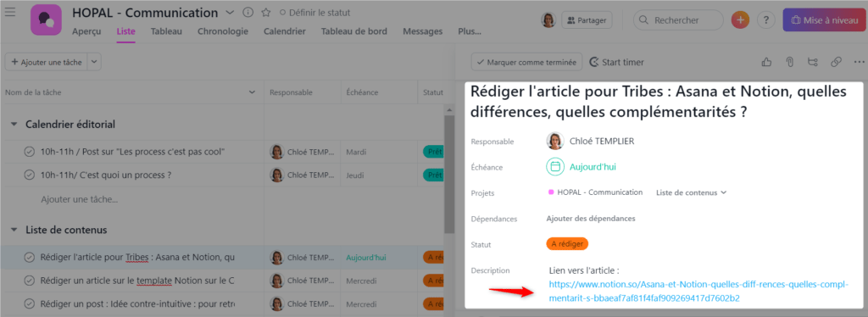Copy task link with chain icon
This screenshot has height=317, width=868.
(836, 62)
